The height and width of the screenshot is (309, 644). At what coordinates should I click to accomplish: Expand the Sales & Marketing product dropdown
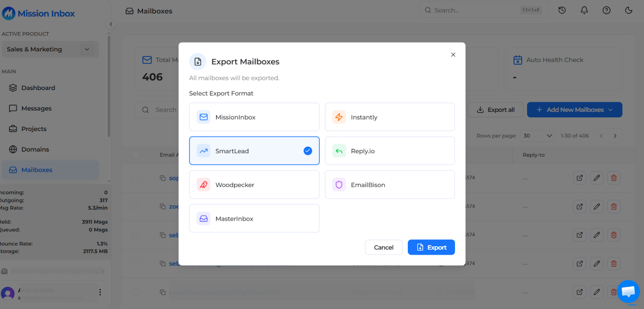[50, 49]
